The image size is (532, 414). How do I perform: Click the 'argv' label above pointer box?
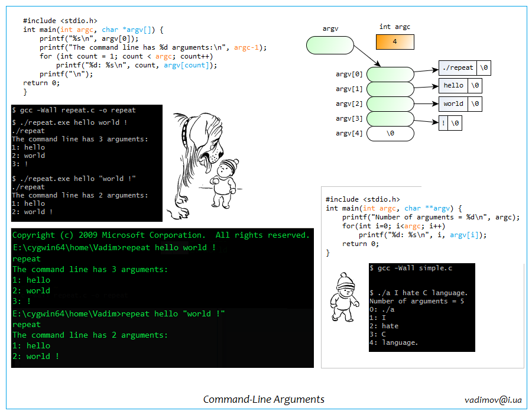coord(330,29)
